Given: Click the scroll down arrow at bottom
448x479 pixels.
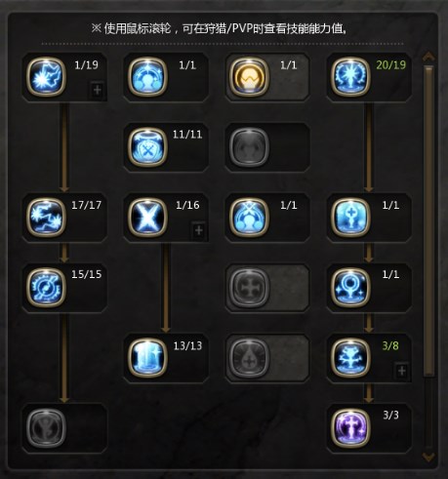Looking at the screenshot, I should (428, 457).
